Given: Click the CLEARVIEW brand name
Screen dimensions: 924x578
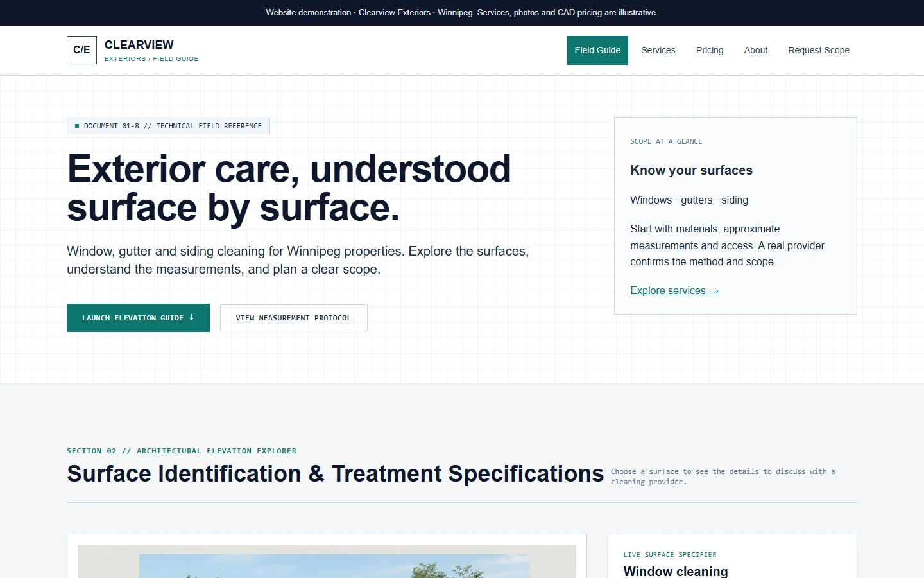Looking at the screenshot, I should [139, 45].
